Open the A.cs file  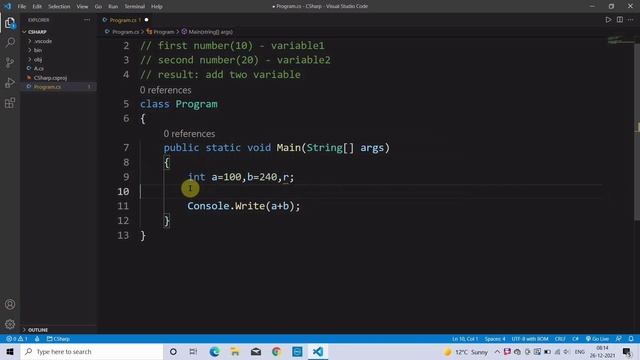(38, 69)
